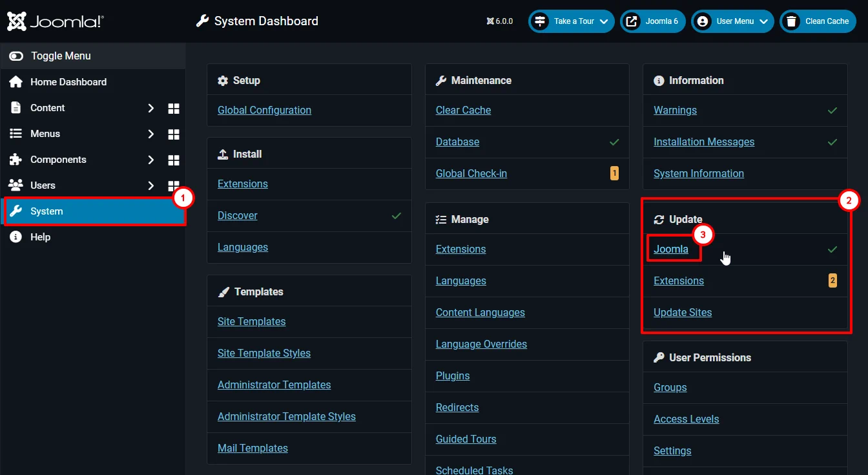Screen dimensions: 868x475
Task: Open the Joomla update link
Action: pyautogui.click(x=670, y=249)
